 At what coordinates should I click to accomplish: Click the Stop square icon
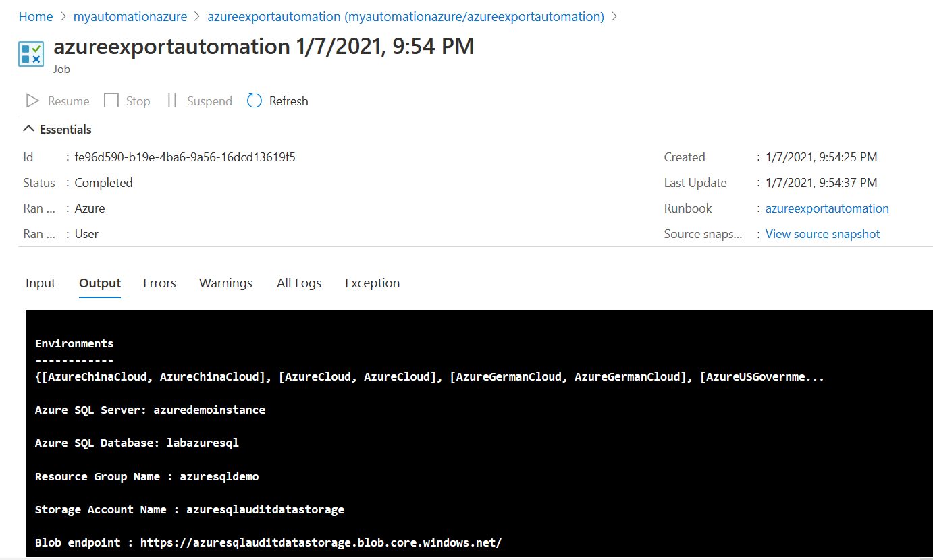[111, 101]
